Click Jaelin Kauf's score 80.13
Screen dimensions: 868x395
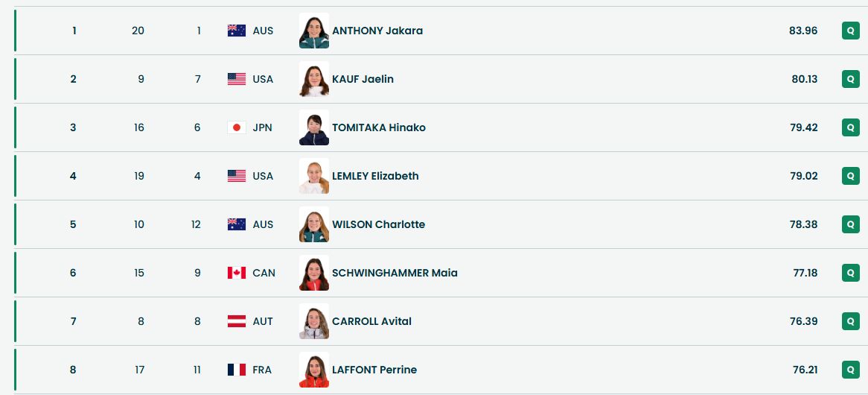click(803, 79)
